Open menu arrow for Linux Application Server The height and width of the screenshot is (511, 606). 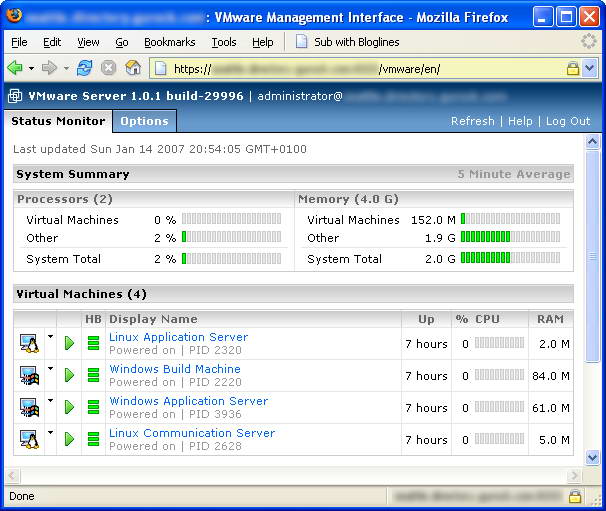click(x=51, y=337)
